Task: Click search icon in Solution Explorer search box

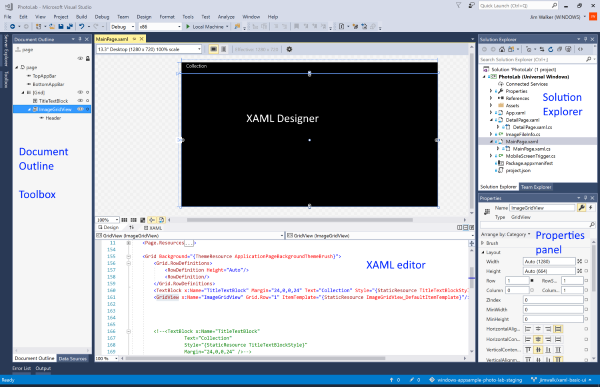Action: click(x=589, y=59)
